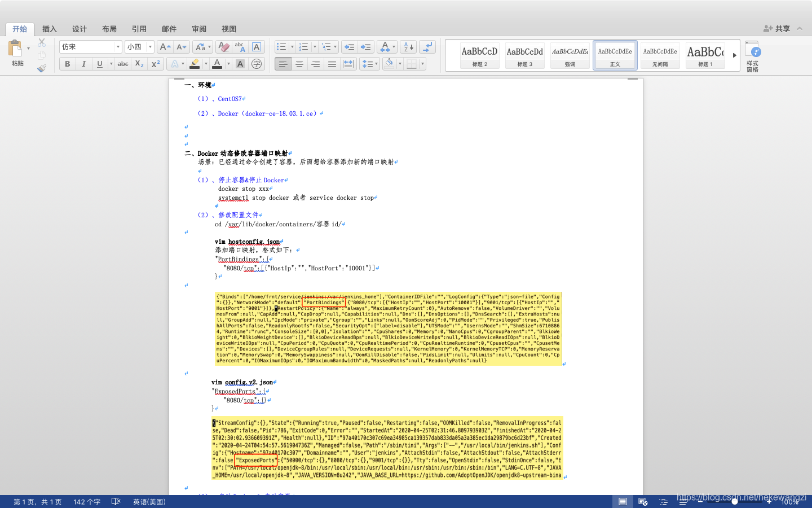This screenshot has width=812, height=508.
Task: Apply the yellow text highlight color
Action: click(x=195, y=64)
